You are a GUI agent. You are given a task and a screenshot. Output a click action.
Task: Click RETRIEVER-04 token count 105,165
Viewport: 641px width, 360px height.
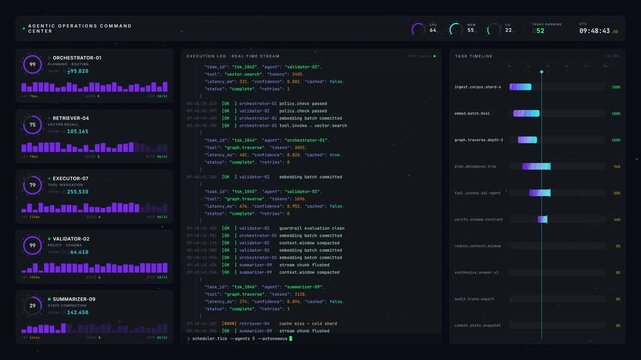(78, 132)
